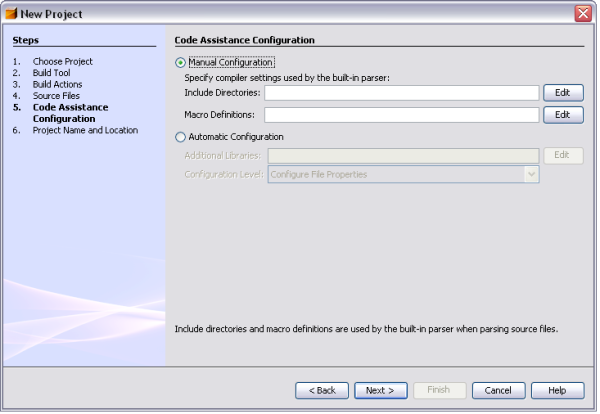Open Help for this wizard
The height and width of the screenshot is (414, 600).
(558, 391)
